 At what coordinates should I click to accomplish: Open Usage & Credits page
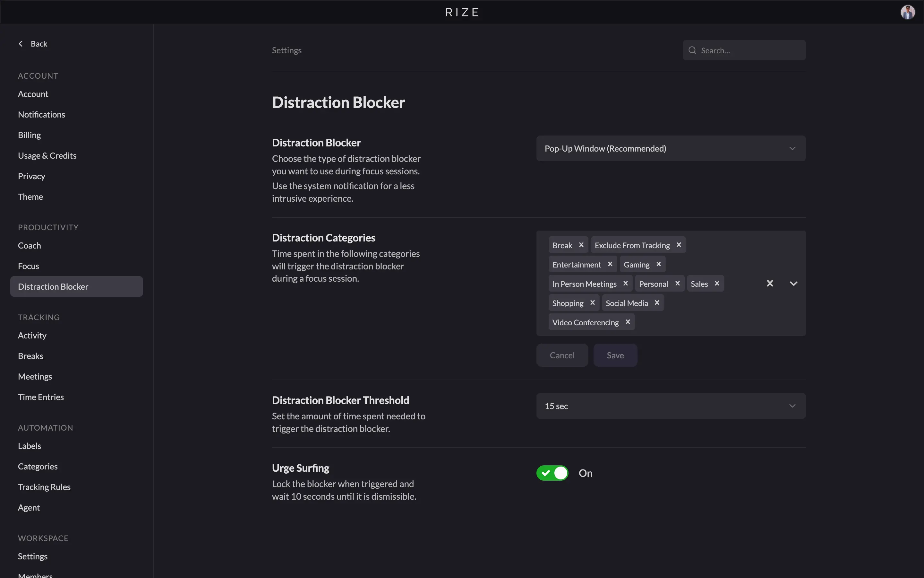[x=47, y=156]
